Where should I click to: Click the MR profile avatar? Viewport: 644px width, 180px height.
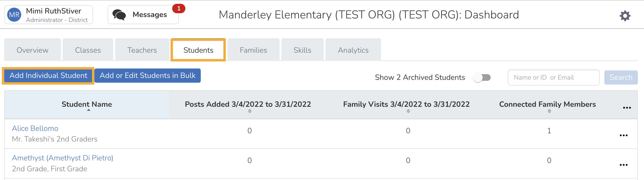(x=14, y=14)
